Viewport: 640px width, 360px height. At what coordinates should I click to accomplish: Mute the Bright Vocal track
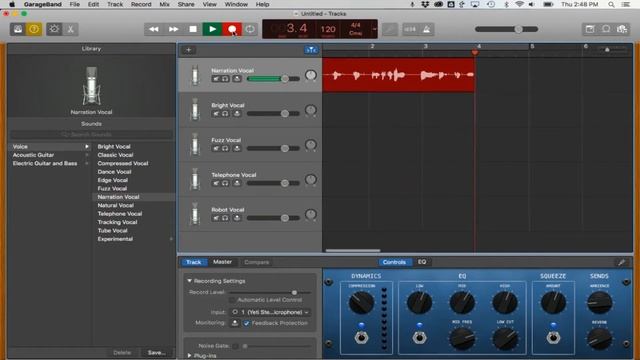point(216,113)
